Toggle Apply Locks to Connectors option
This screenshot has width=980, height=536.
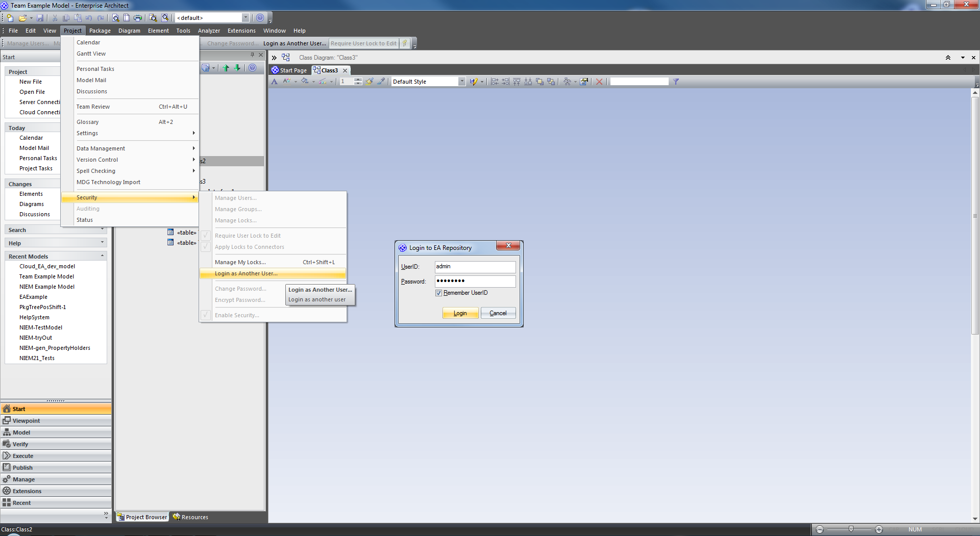(x=249, y=247)
